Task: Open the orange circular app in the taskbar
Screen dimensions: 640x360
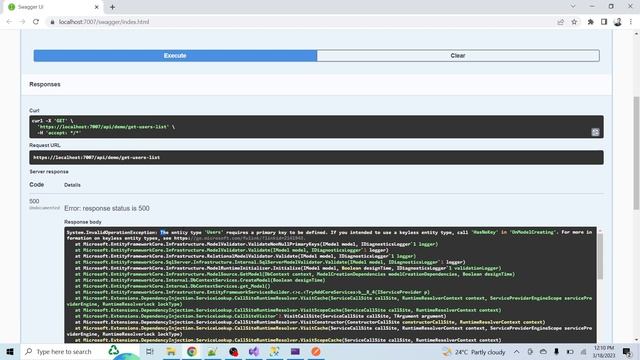Action: [316, 351]
